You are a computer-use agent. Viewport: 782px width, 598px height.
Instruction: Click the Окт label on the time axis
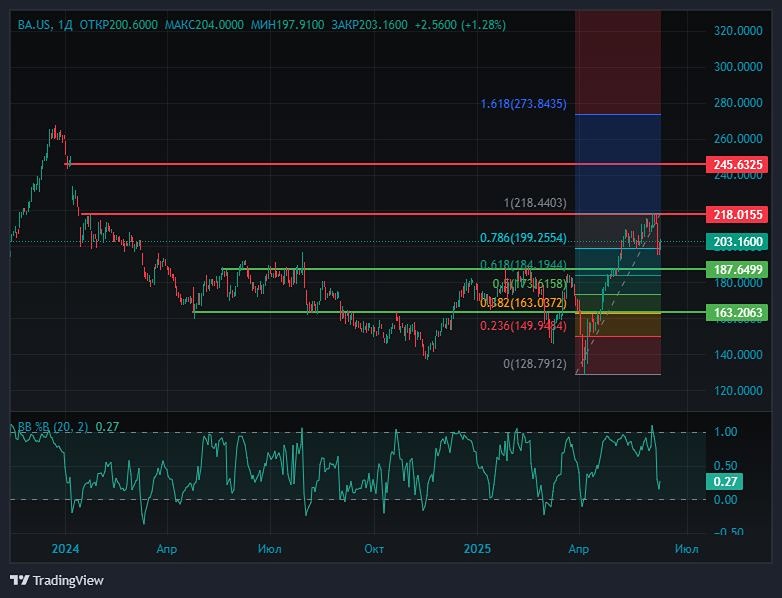tap(374, 549)
